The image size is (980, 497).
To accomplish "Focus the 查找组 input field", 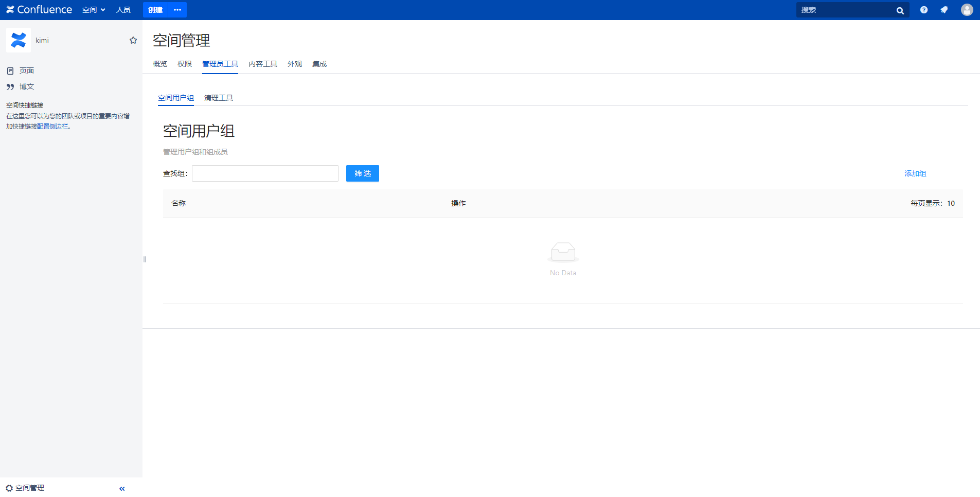I will coord(265,173).
